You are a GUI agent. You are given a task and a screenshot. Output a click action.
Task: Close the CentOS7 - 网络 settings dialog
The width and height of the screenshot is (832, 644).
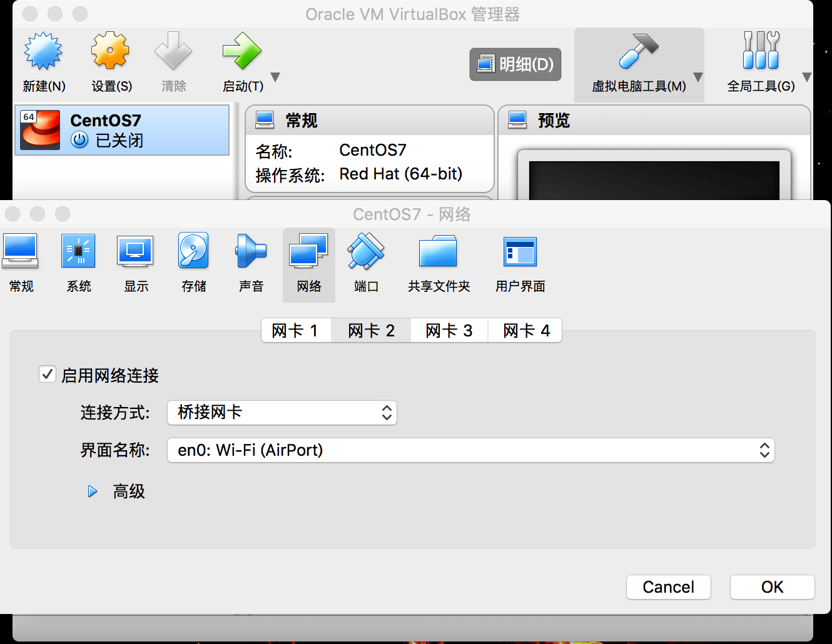coord(13,214)
